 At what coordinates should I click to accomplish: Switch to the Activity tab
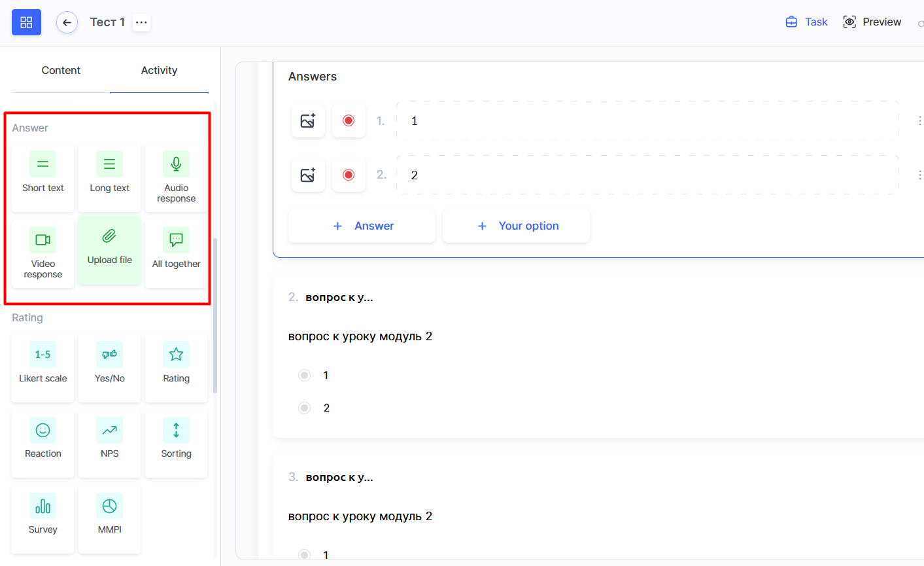point(159,71)
